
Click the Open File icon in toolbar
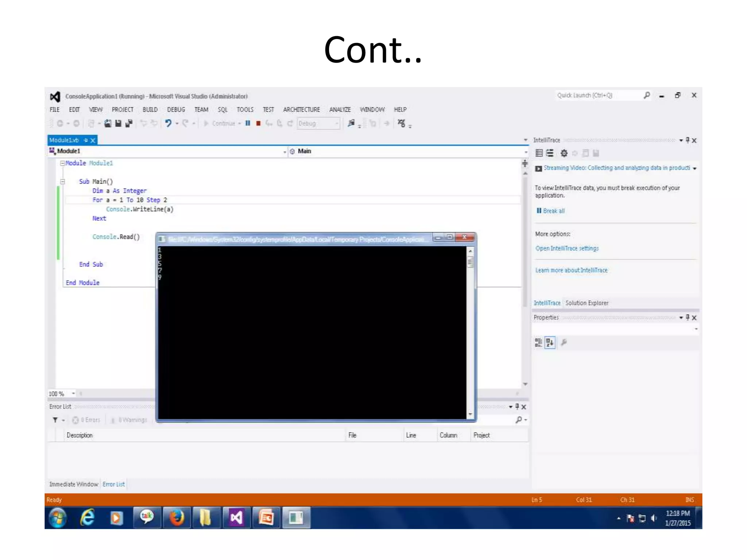108,123
